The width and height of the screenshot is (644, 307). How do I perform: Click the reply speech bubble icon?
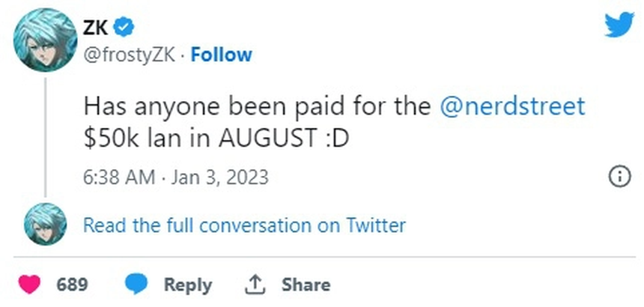[x=136, y=285]
